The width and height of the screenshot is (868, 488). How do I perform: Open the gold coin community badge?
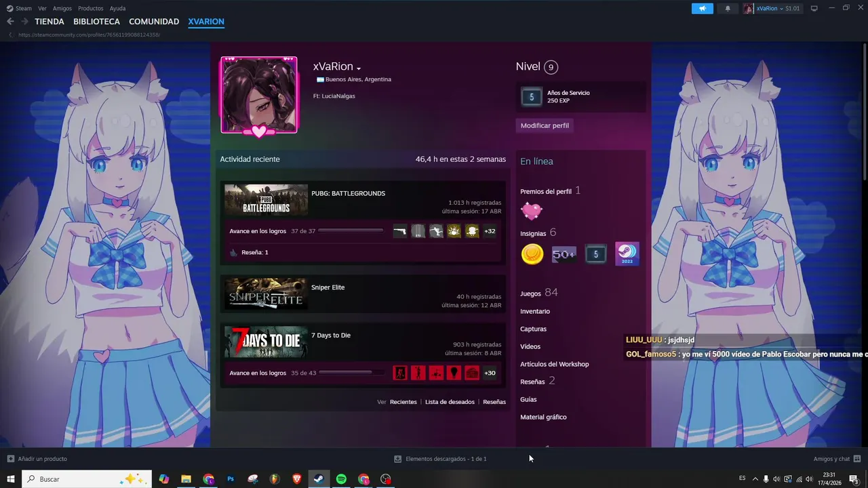(532, 254)
